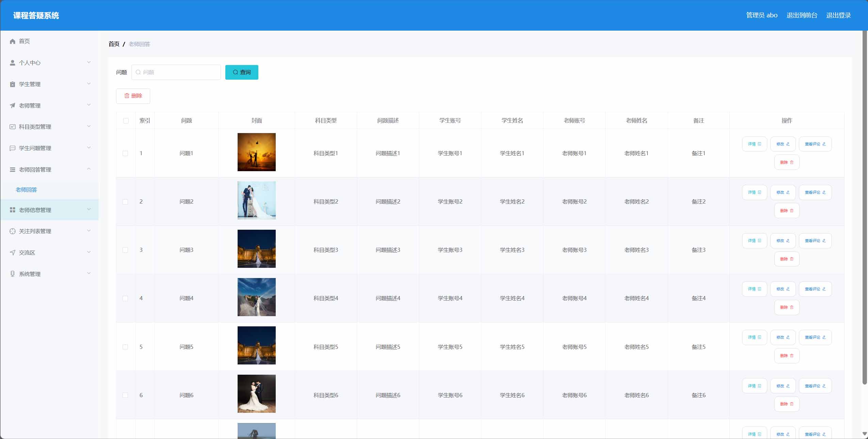Check the checkbox for row 问题5

coord(125,347)
